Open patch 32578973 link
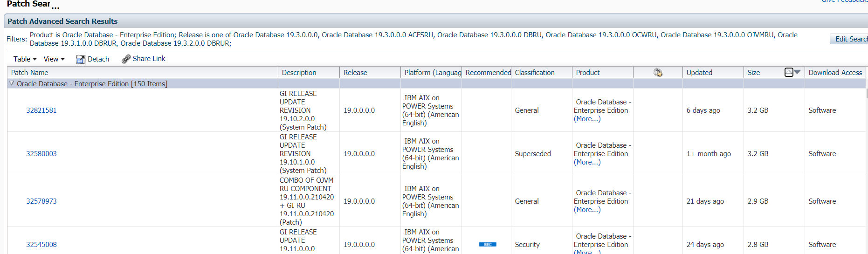This screenshot has height=254, width=868. (41, 201)
